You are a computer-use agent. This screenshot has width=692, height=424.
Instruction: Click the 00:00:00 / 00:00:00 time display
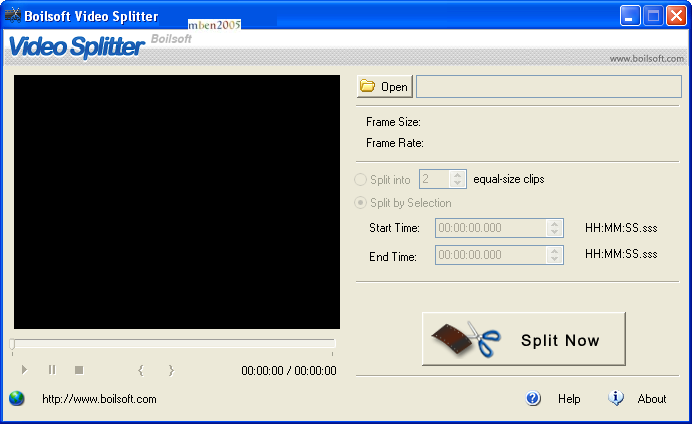[x=289, y=371]
